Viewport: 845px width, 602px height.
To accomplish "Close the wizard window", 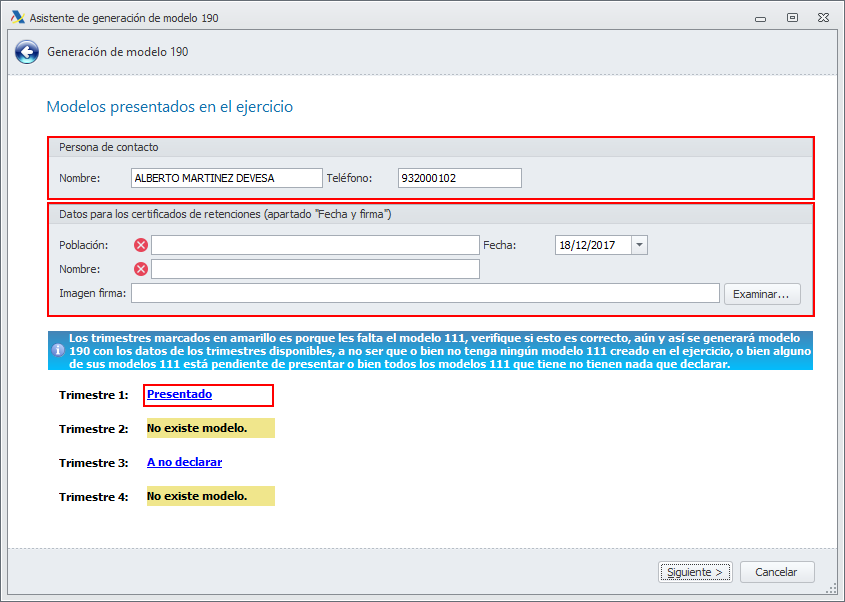I will pyautogui.click(x=823, y=18).
